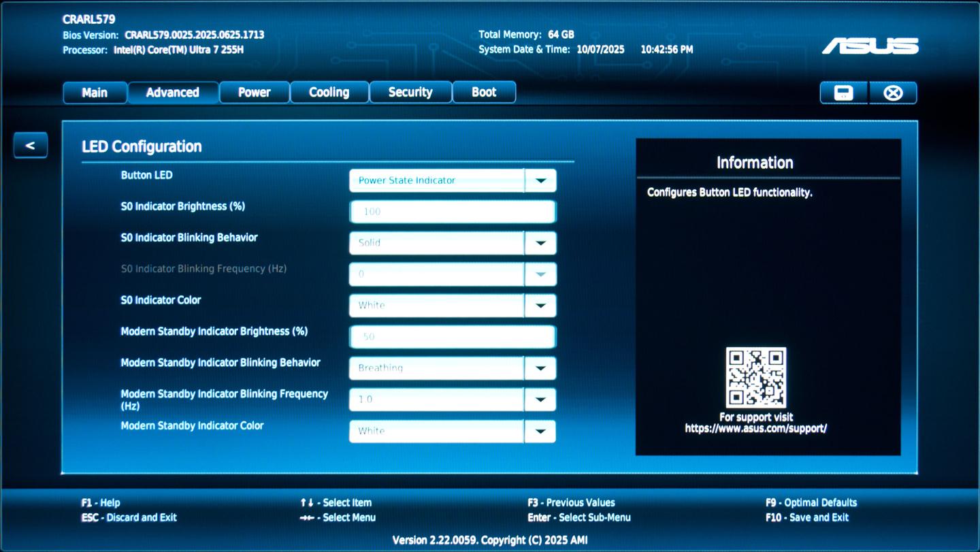Click the Modern Standby Indicator Brightness field

[x=453, y=337]
